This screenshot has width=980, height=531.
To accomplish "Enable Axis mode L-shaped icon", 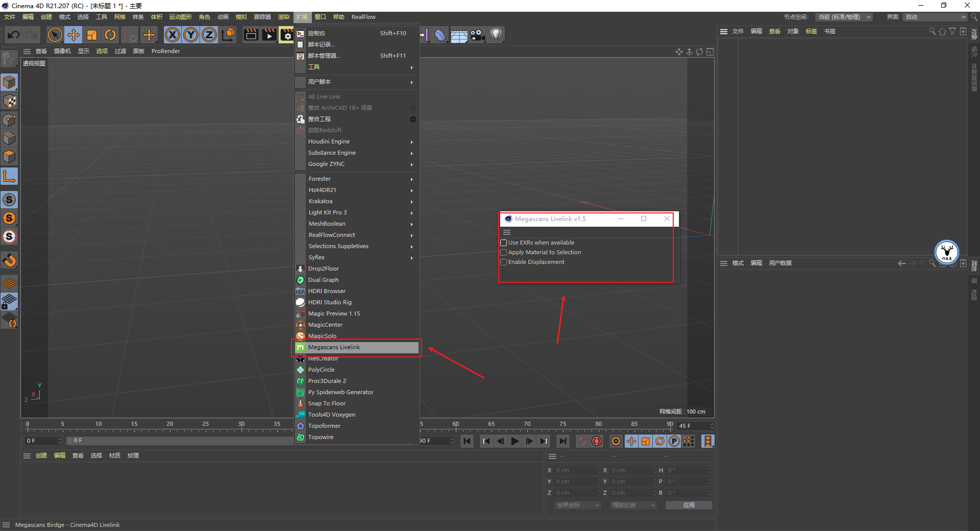I will 9,176.
